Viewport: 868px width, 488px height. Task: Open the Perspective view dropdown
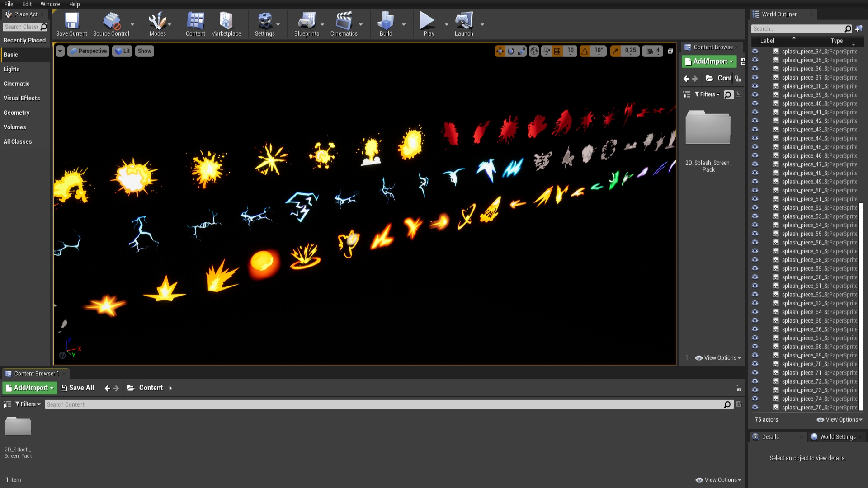tap(88, 51)
